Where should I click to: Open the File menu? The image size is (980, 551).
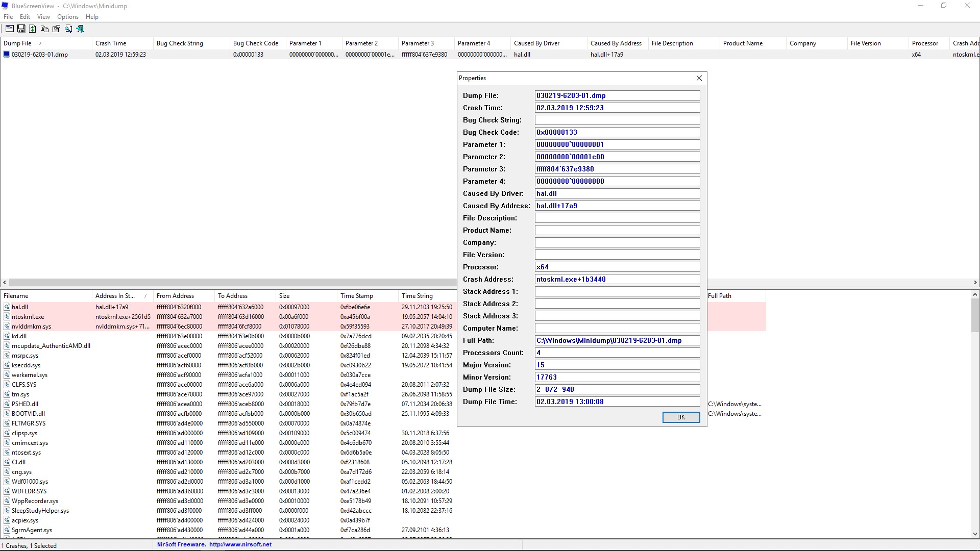[x=8, y=17]
